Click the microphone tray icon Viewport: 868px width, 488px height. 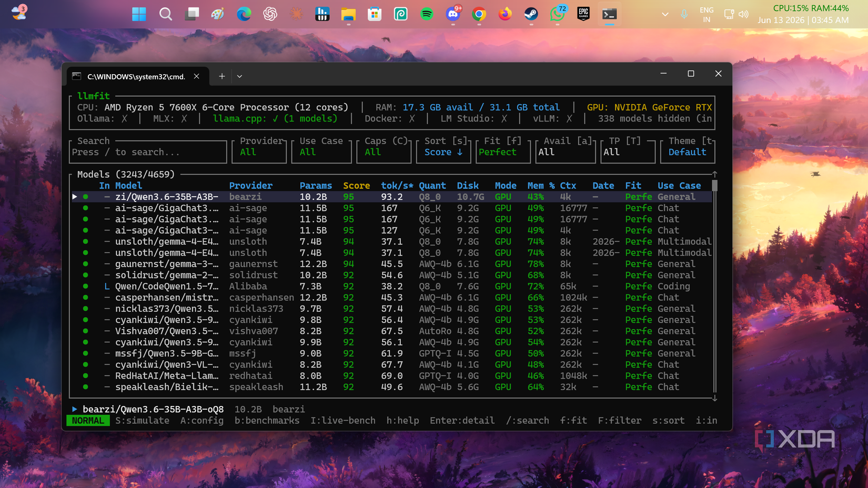point(684,14)
